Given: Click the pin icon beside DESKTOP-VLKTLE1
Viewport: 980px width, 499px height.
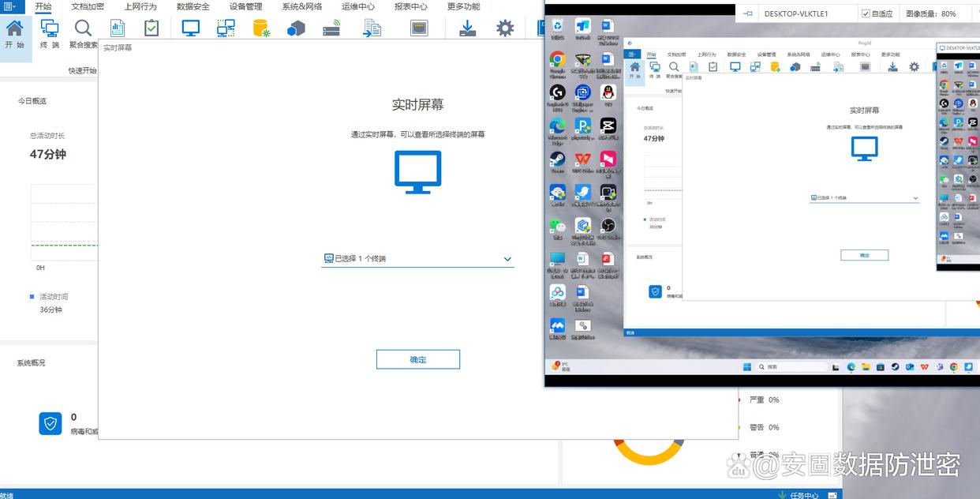Looking at the screenshot, I should pyautogui.click(x=748, y=14).
